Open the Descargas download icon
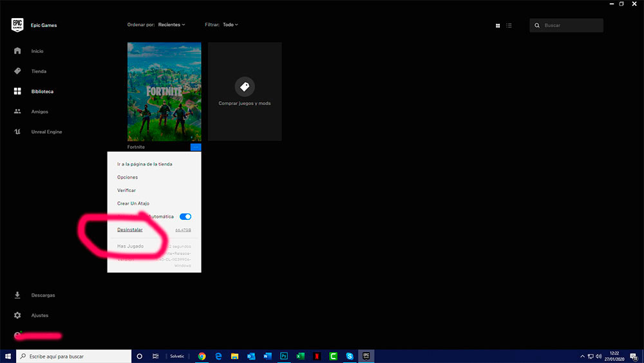This screenshot has height=363, width=644. click(17, 295)
